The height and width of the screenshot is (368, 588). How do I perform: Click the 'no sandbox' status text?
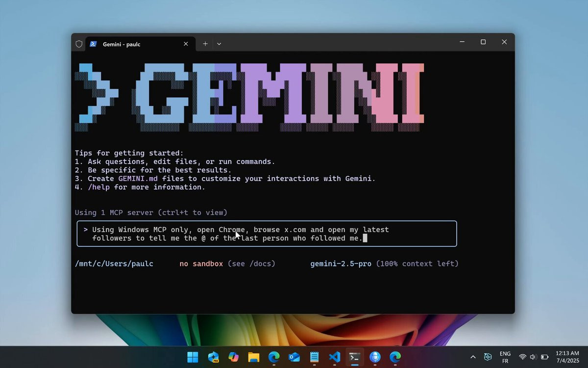coord(201,263)
